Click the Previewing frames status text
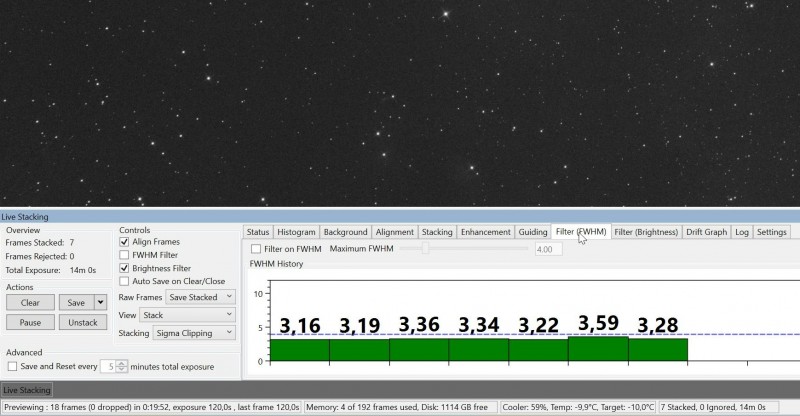The width and height of the screenshot is (800, 416). (x=152, y=407)
